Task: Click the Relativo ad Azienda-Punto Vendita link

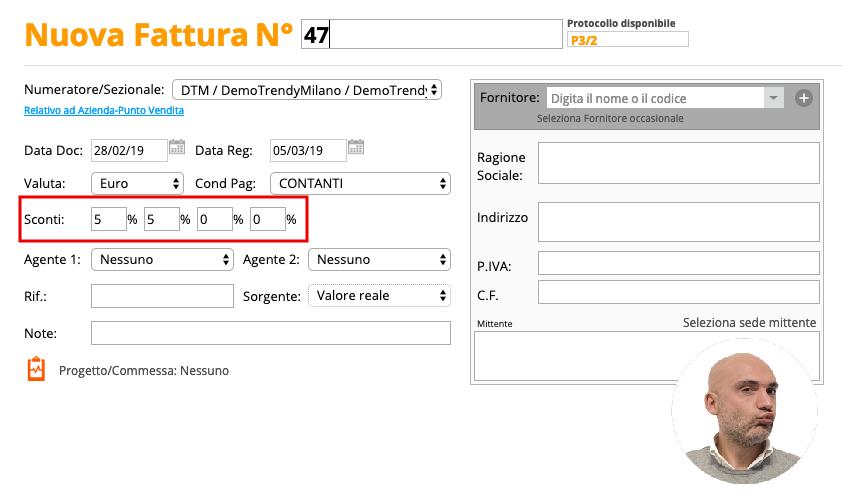Action: 104,111
